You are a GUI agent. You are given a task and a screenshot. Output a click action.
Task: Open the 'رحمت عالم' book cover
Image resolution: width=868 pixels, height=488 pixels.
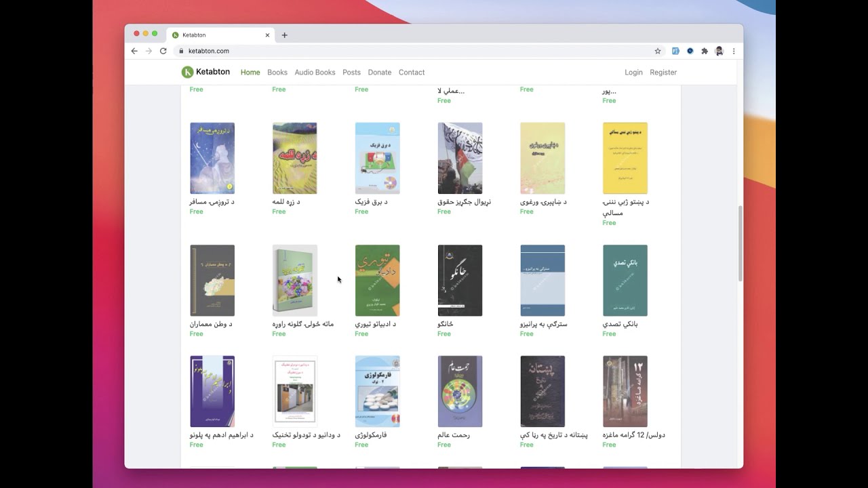point(460,392)
